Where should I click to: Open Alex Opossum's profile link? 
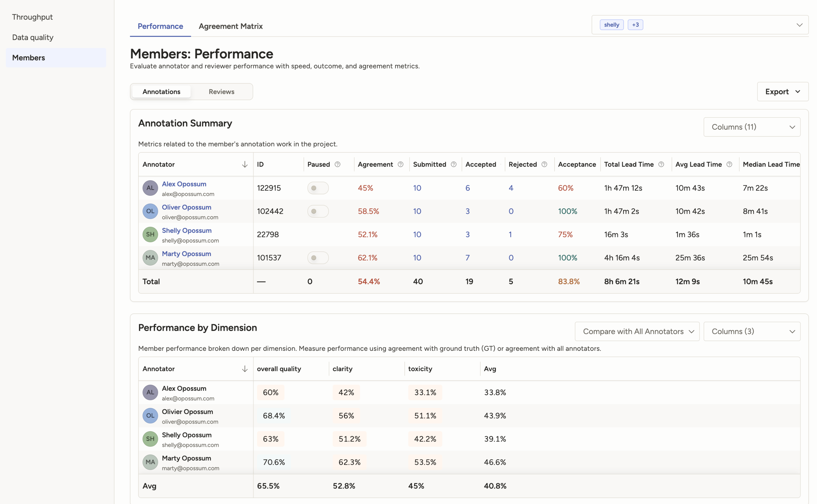184,184
